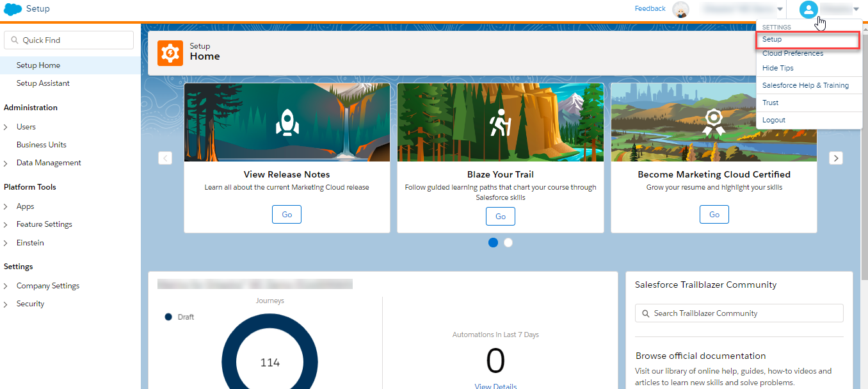The width and height of the screenshot is (868, 389).
Task: Expand the Einstein section
Action: coord(6,243)
